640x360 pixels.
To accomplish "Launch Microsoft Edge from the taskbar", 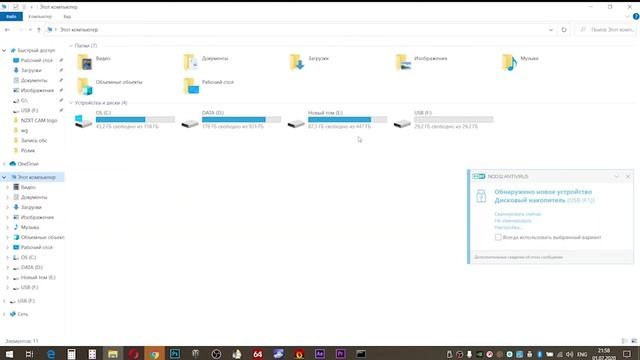I will [x=51, y=354].
